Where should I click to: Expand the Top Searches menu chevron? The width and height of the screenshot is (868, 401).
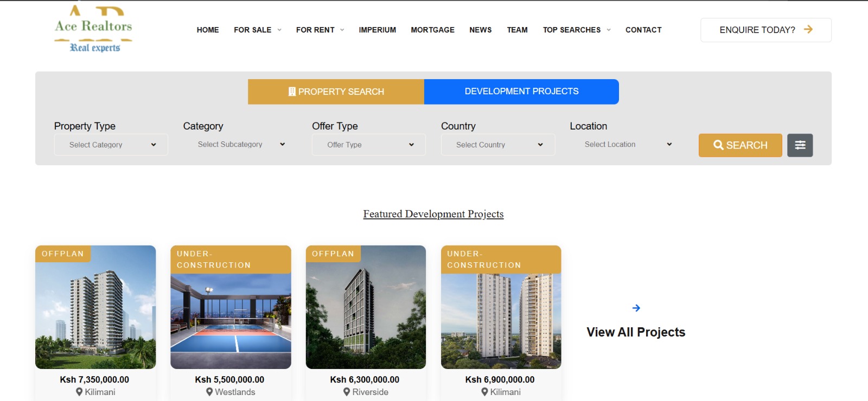pyautogui.click(x=609, y=30)
